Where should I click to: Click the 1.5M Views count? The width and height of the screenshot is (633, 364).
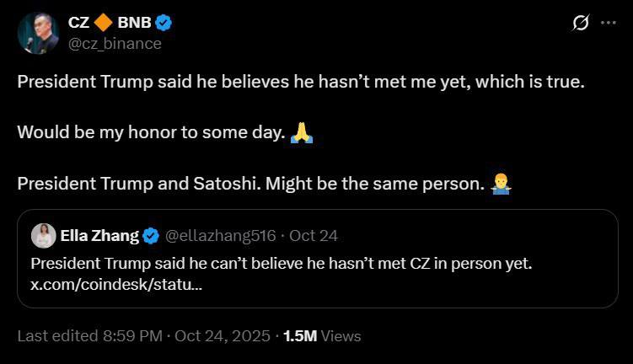(321, 335)
